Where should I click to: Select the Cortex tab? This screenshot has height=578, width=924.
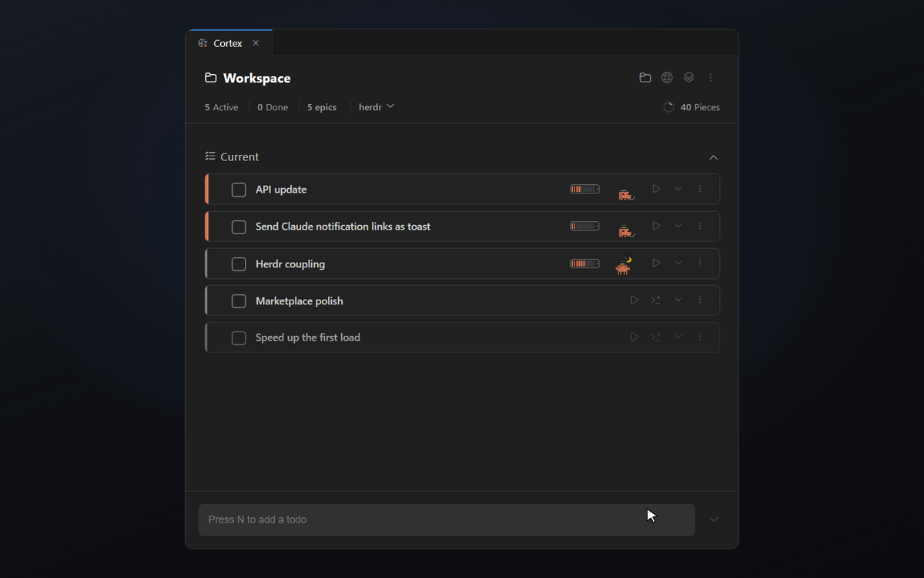click(229, 43)
